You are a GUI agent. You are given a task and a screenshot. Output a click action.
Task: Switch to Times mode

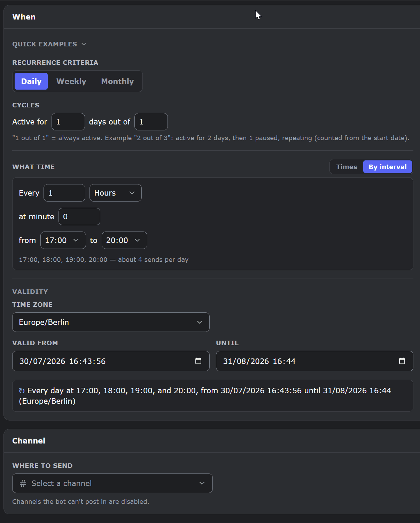[347, 167]
